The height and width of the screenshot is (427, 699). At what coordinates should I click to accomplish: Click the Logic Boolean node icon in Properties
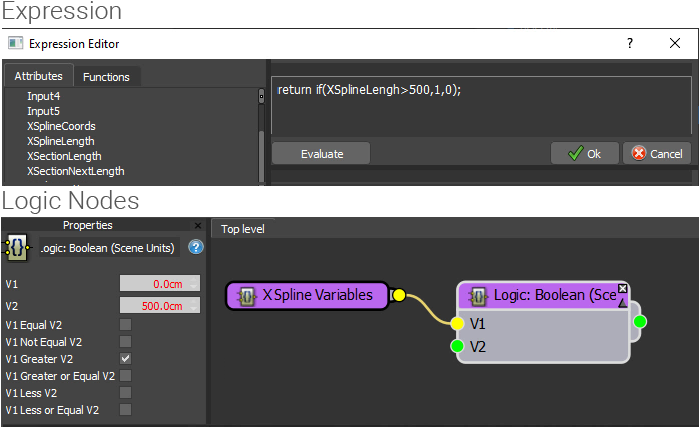pyautogui.click(x=17, y=247)
